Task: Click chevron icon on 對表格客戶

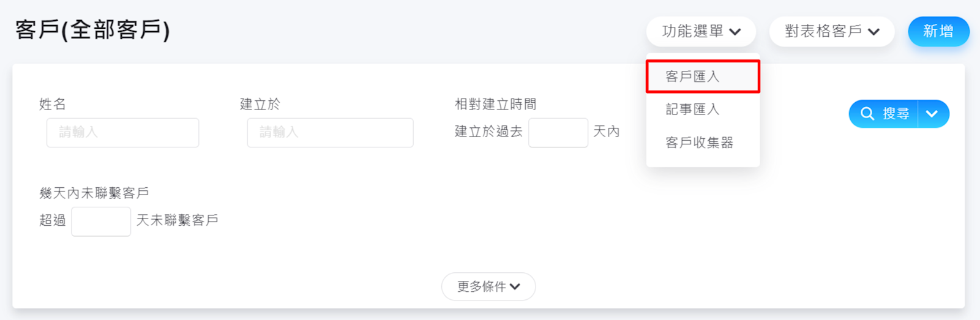Action: coord(873,32)
